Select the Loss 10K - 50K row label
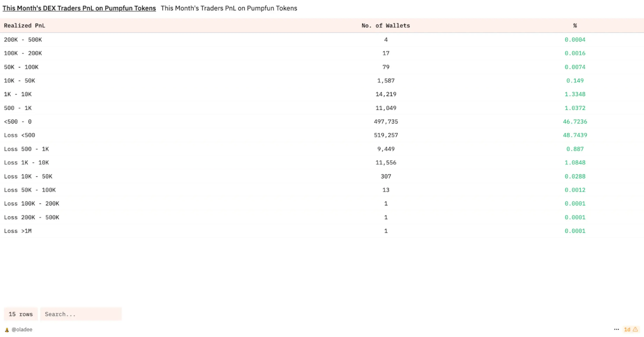Viewport: 644px width, 337px height. coord(28,176)
